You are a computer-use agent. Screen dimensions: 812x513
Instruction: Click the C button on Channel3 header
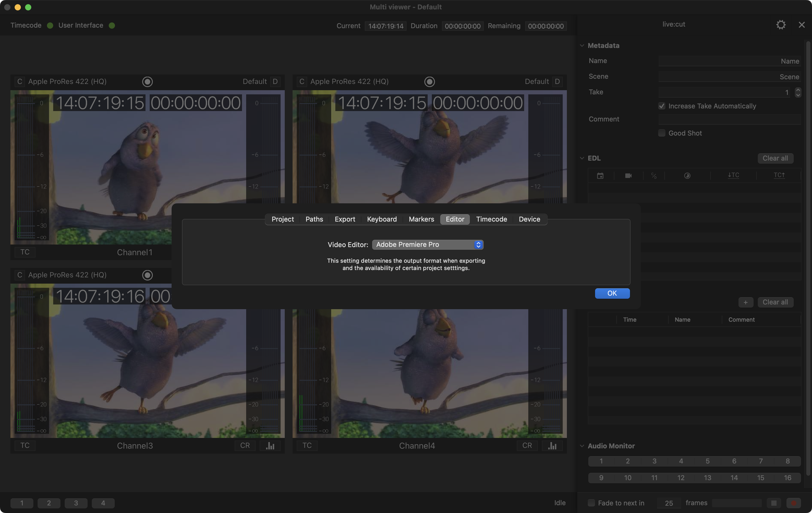20,275
